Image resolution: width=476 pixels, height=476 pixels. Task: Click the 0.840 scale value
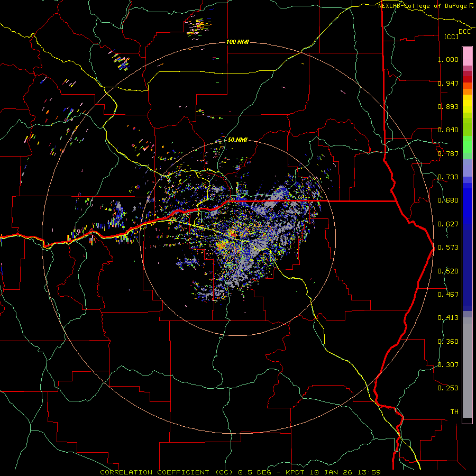coord(448,130)
